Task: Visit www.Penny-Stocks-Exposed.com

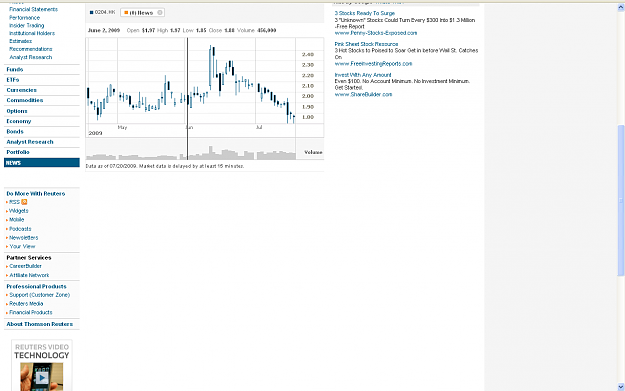Action: pos(376,33)
